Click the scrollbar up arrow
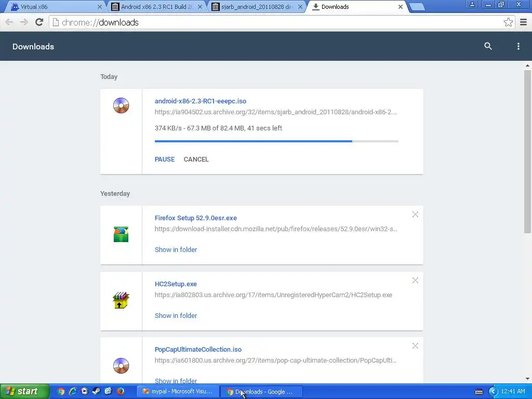The width and height of the screenshot is (532, 399). (x=527, y=65)
